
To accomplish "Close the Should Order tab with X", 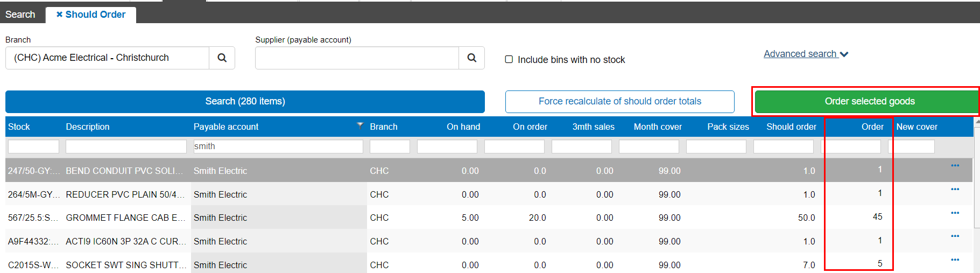I will pyautogui.click(x=59, y=15).
